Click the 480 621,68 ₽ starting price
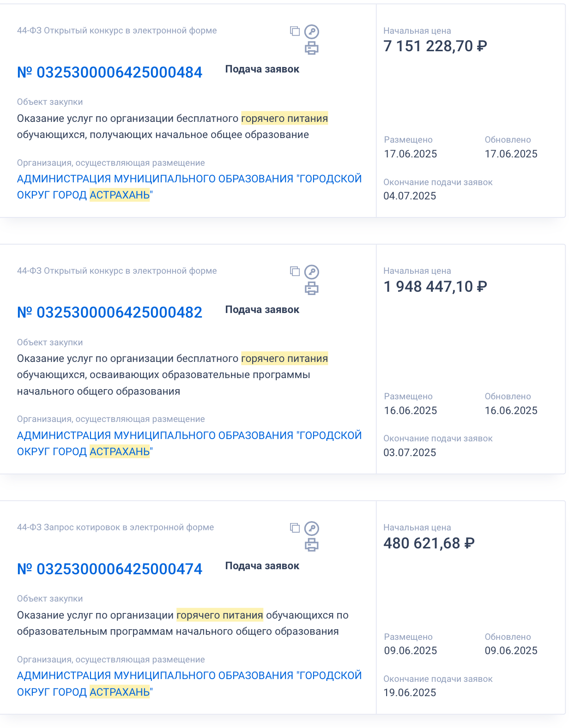Screen dimensions: 569x728 tap(429, 543)
